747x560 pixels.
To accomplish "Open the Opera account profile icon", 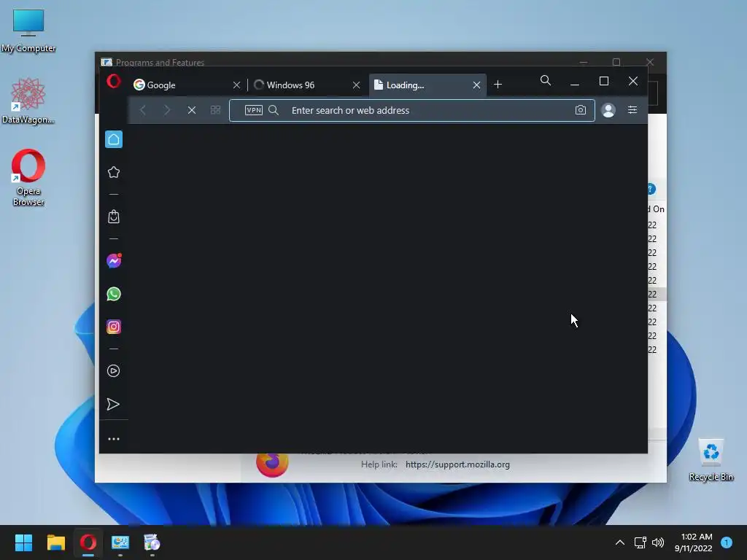I will pyautogui.click(x=608, y=110).
